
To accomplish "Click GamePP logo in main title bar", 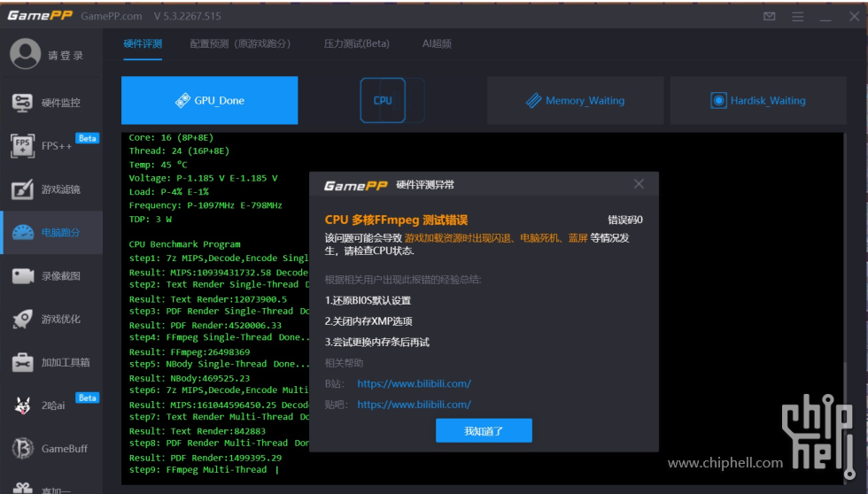I will (x=40, y=15).
